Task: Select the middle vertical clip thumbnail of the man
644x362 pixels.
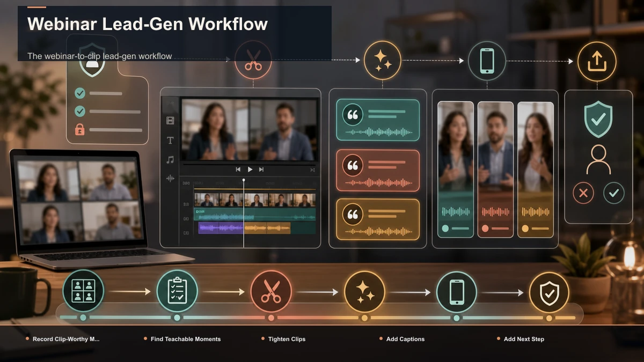Action: [x=495, y=169]
